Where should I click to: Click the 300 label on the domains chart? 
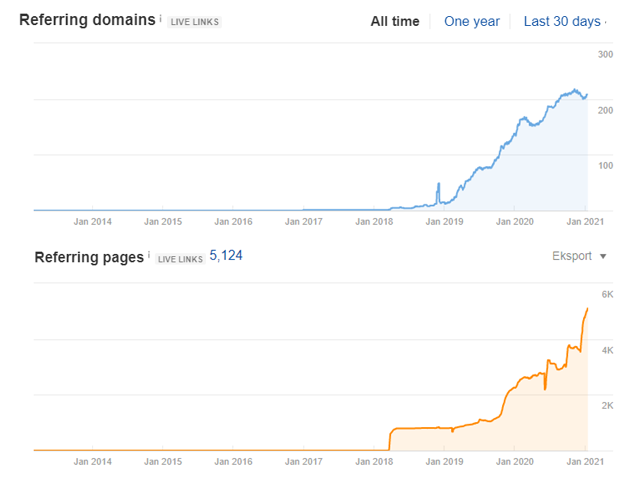606,54
